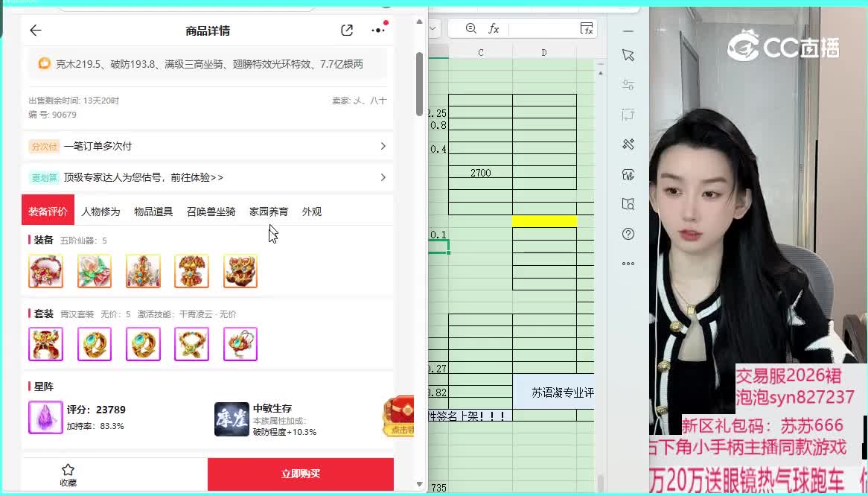Click the 签名上架 text cell
Image resolution: width=868 pixels, height=496 pixels.
[x=470, y=416]
